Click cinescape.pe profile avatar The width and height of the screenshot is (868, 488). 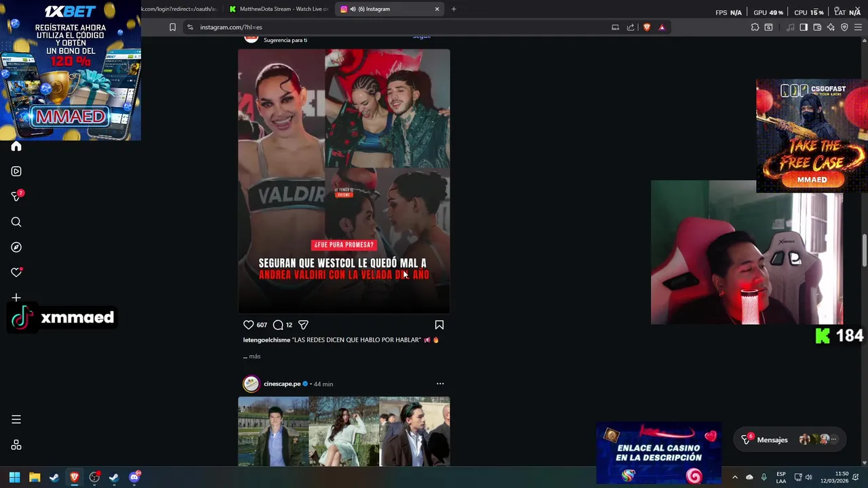click(251, 384)
